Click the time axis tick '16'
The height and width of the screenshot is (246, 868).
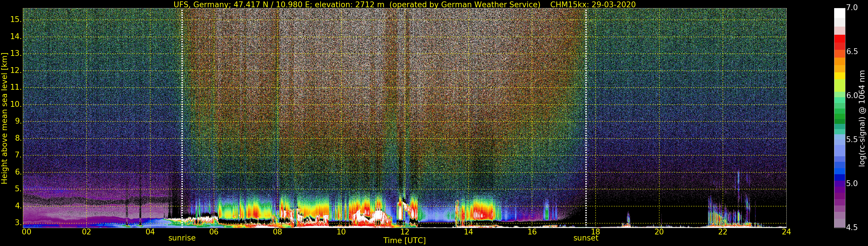pos(532,232)
